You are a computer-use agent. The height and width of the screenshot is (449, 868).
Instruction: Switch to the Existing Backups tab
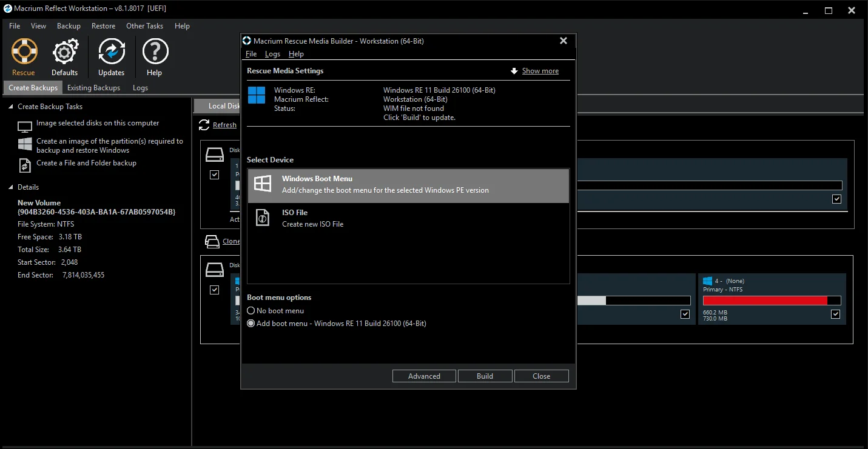pos(93,88)
